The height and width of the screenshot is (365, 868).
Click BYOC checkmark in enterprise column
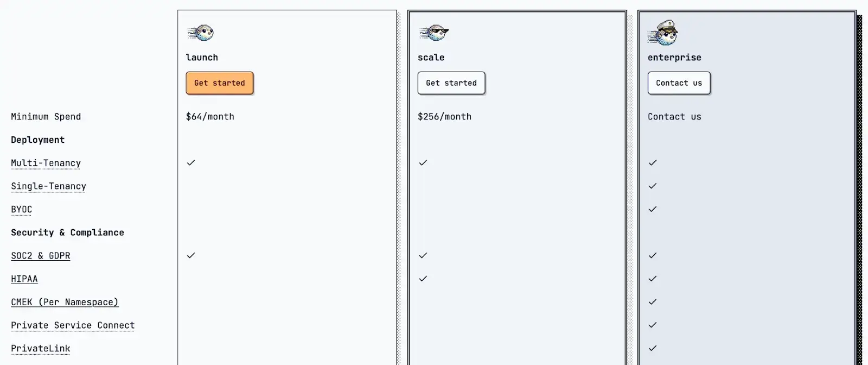point(653,209)
